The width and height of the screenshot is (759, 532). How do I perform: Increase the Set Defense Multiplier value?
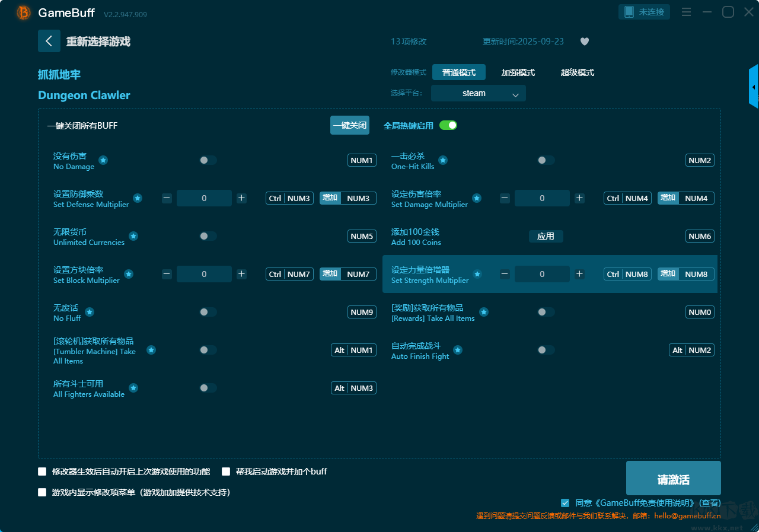point(241,198)
